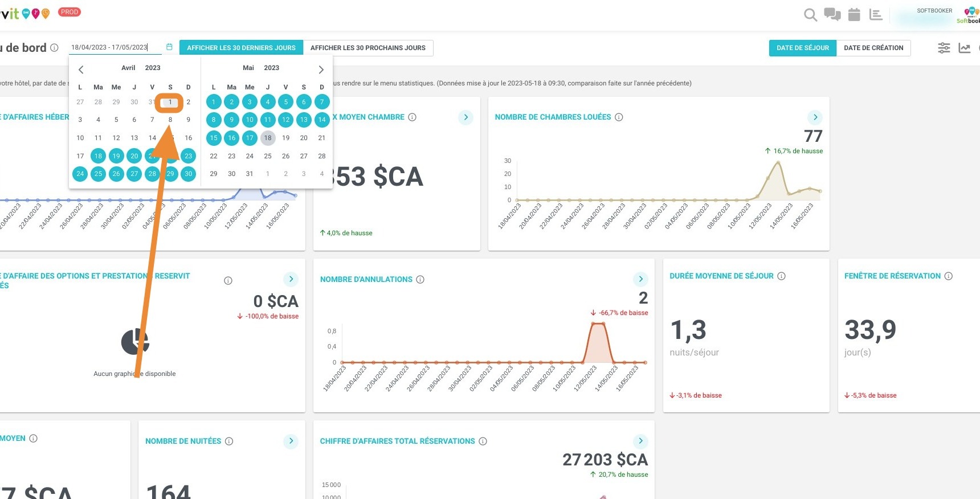Expand Chiffre d'affaires total réservations arrow
Image resolution: width=980 pixels, height=499 pixels.
click(x=640, y=441)
